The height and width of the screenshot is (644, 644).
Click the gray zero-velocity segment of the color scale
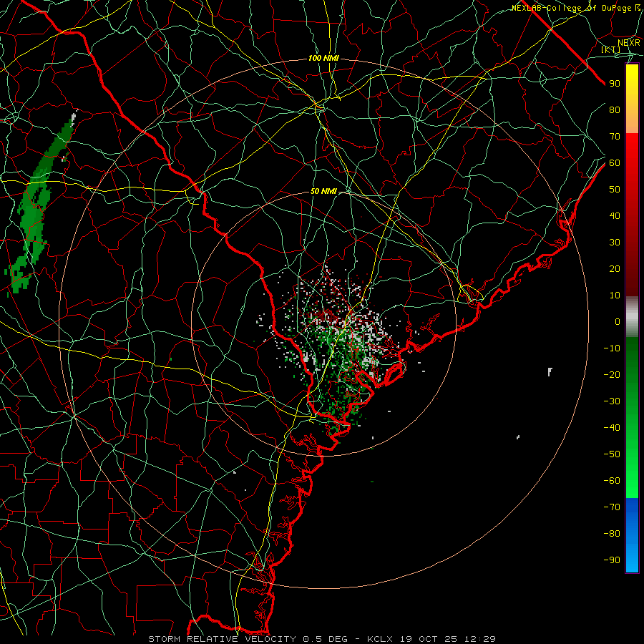click(x=632, y=316)
